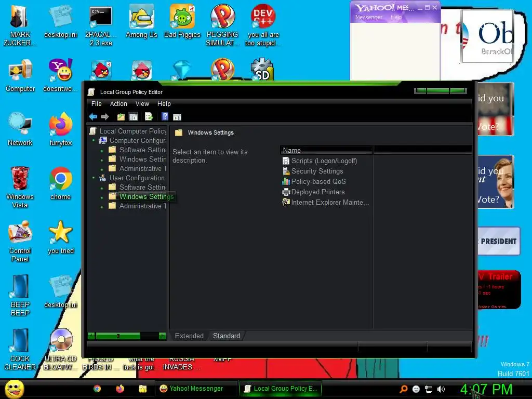Click the Export List toolbar icon

149,117
